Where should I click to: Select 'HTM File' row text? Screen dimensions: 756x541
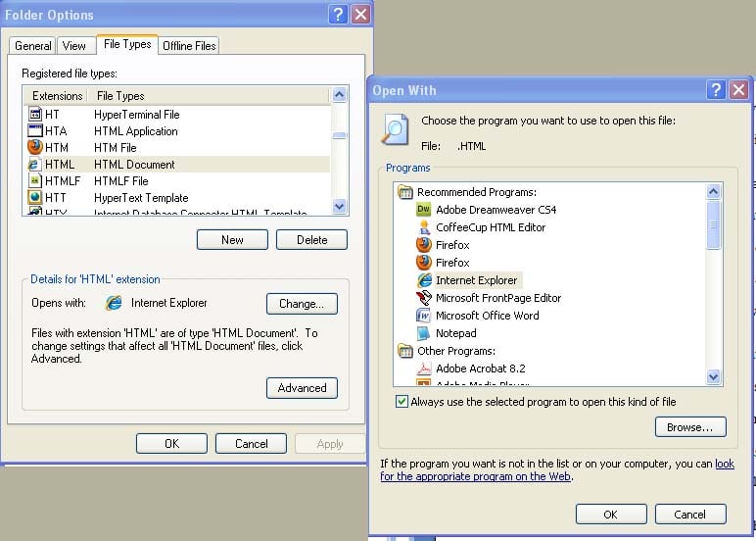pos(116,148)
